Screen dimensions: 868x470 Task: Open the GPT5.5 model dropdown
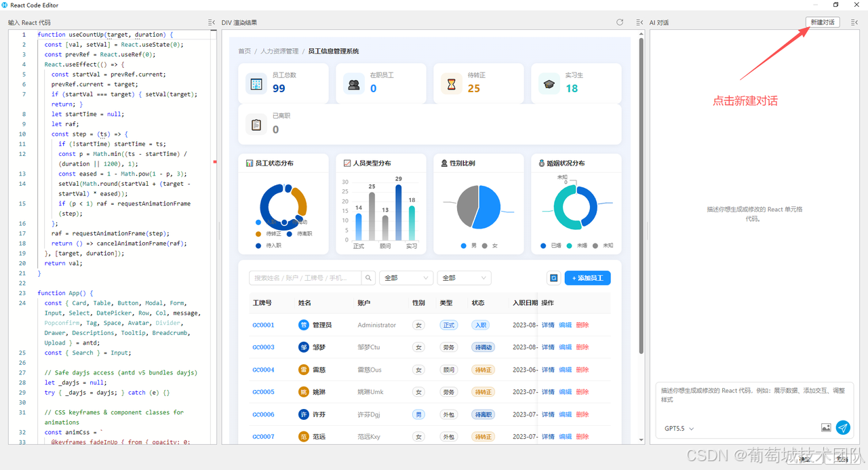[x=679, y=429]
